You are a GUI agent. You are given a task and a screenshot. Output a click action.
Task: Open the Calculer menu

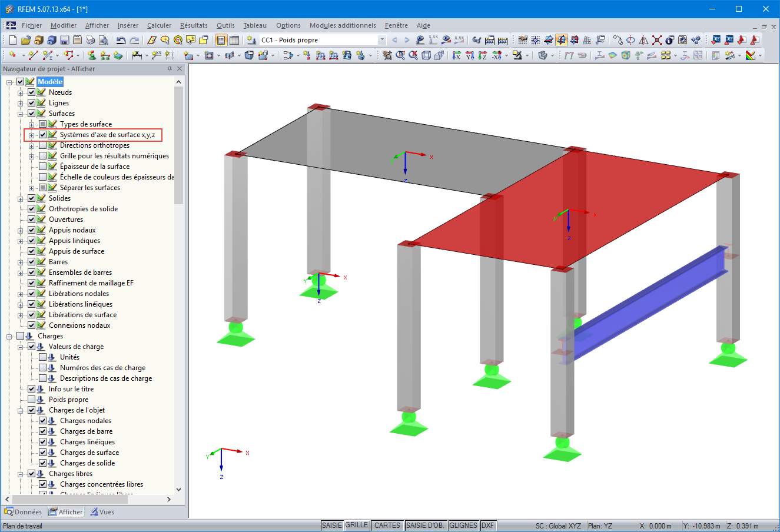point(159,25)
